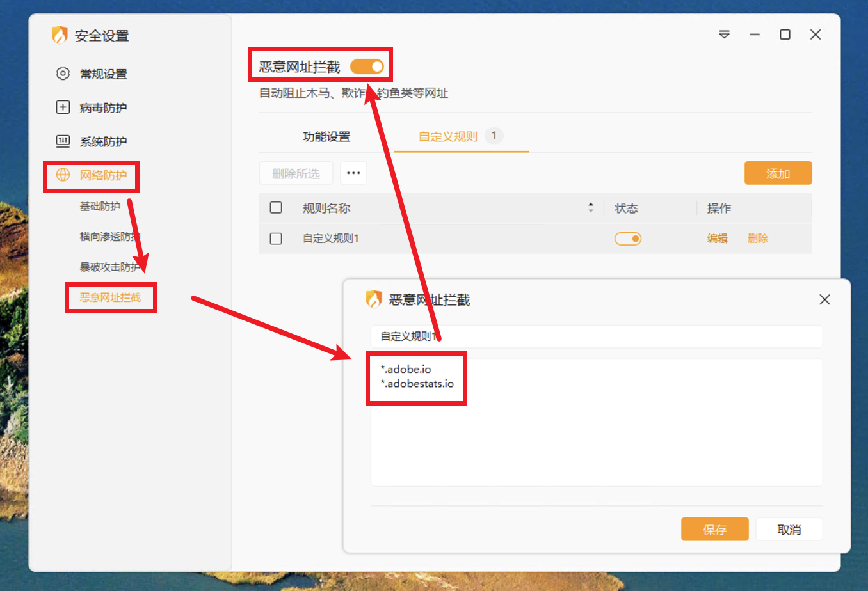Screen dimensions: 868x591
Task: Click the rule name input field
Action: click(595, 336)
